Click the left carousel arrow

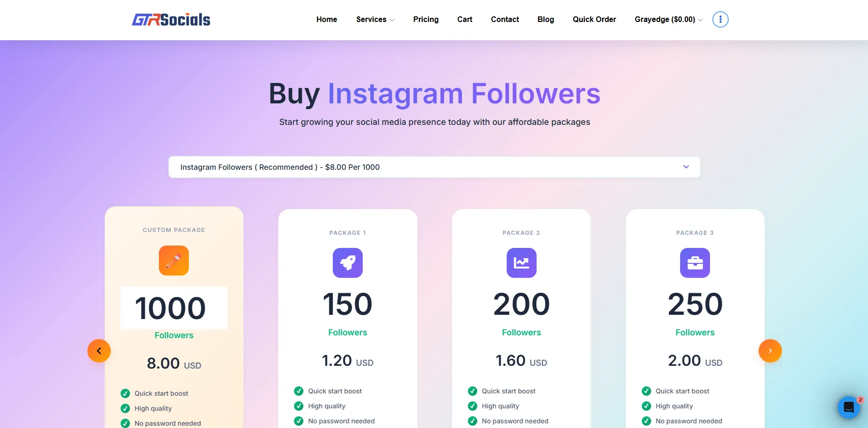coord(99,350)
